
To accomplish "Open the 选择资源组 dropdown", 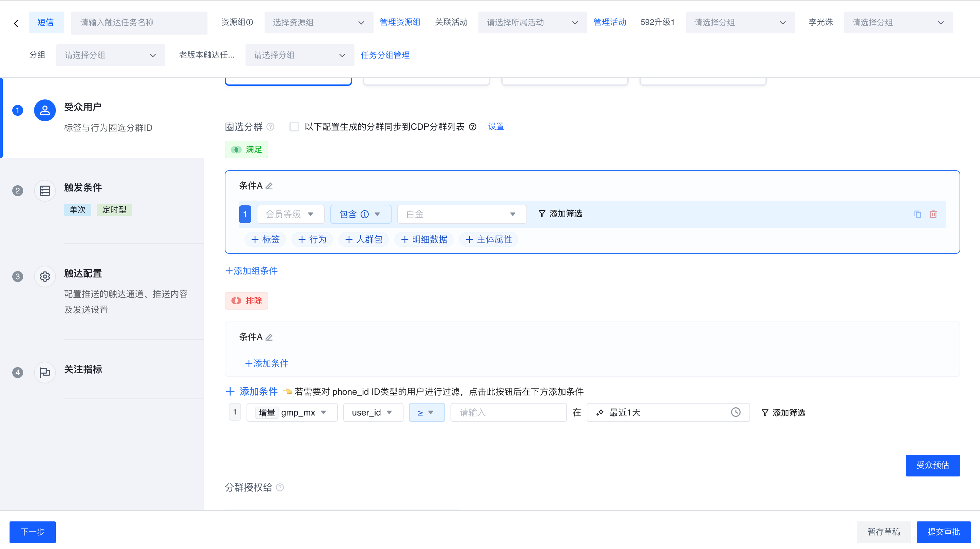I will coord(319,22).
